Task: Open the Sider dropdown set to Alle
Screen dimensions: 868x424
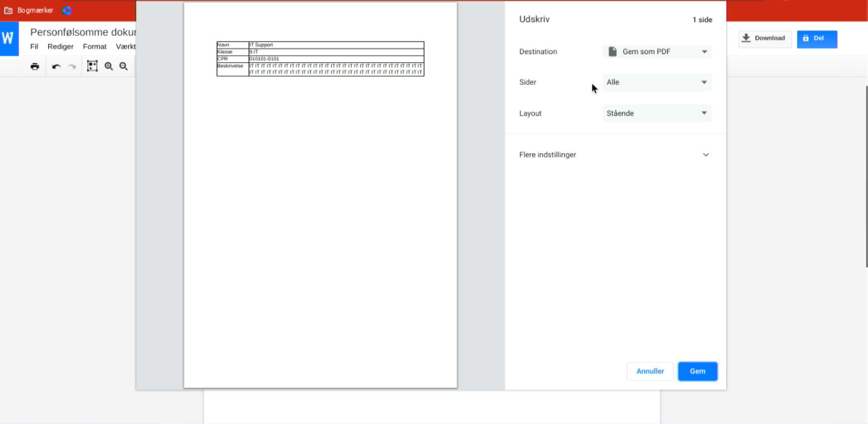Action: pos(657,82)
